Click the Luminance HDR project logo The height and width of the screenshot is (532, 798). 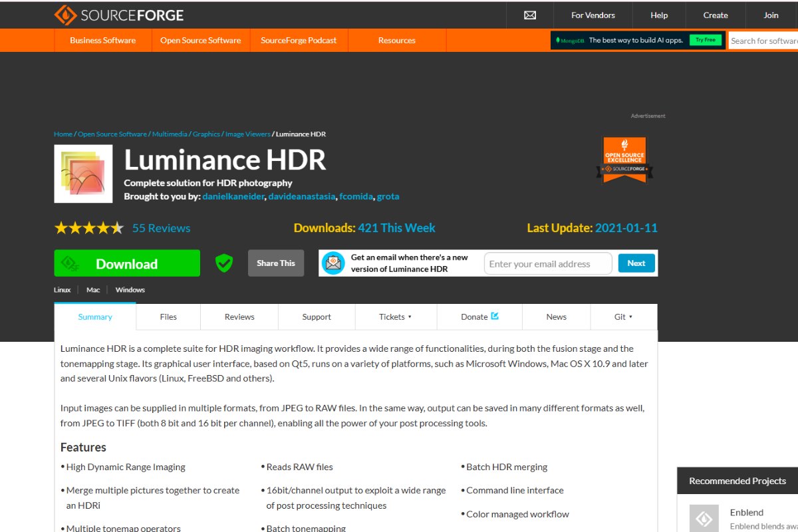83,174
